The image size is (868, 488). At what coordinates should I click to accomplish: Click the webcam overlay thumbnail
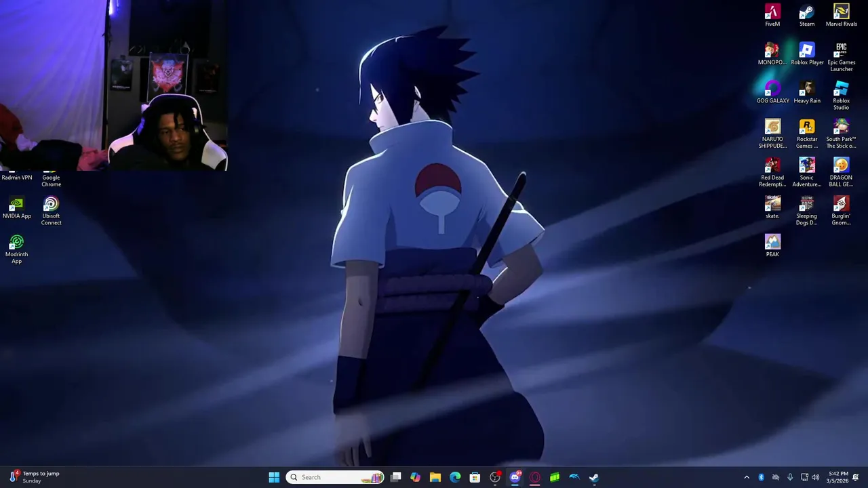114,85
